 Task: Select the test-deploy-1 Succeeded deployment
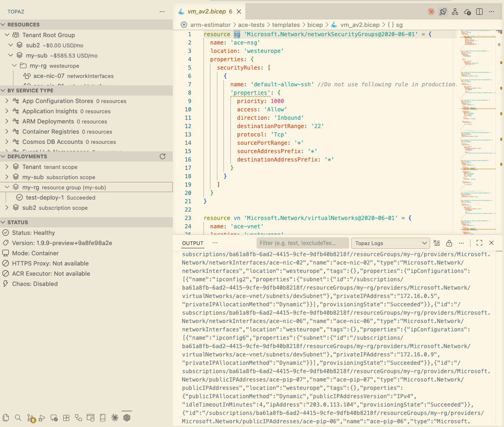click(x=86, y=197)
